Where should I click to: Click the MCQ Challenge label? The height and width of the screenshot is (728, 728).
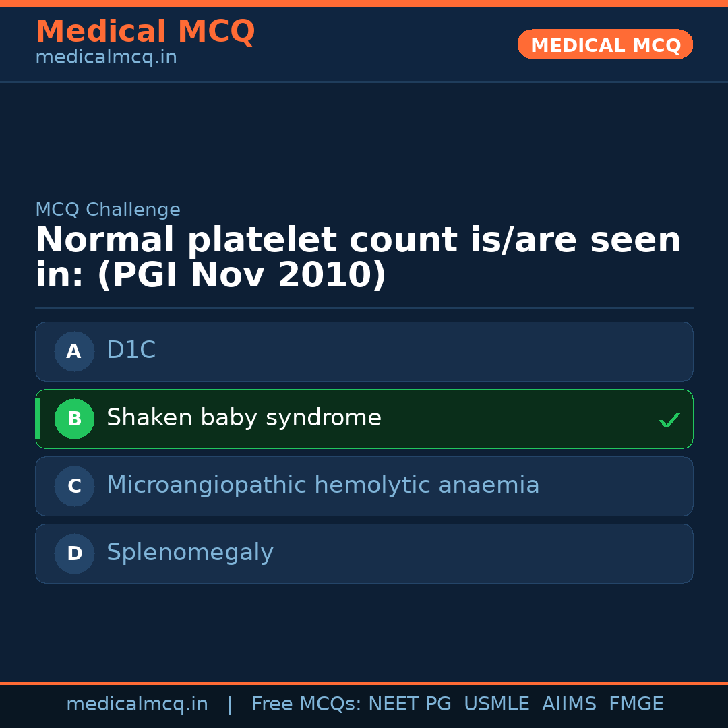[x=108, y=210]
